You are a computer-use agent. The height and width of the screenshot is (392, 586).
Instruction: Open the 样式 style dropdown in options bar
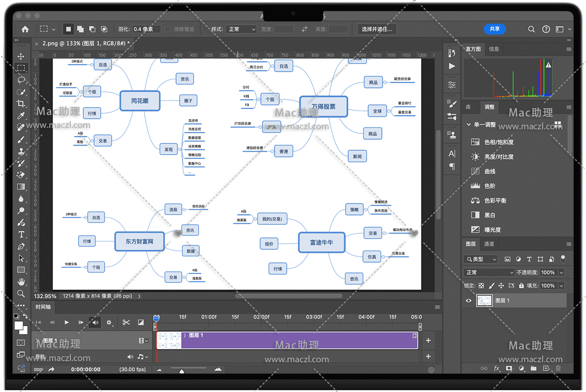tap(241, 29)
